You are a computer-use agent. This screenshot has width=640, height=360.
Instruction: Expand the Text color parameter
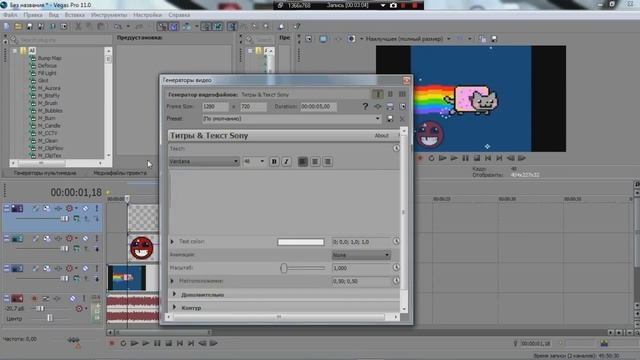click(172, 242)
